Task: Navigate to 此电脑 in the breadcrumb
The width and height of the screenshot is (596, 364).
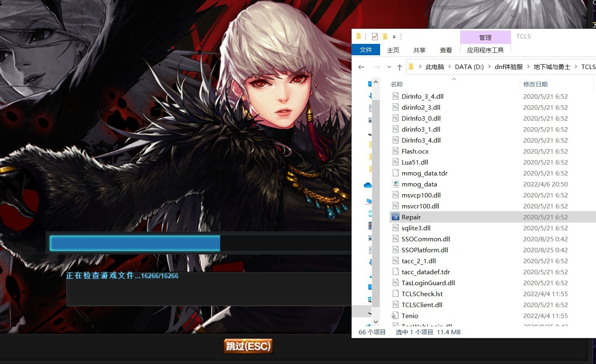Action: 435,67
